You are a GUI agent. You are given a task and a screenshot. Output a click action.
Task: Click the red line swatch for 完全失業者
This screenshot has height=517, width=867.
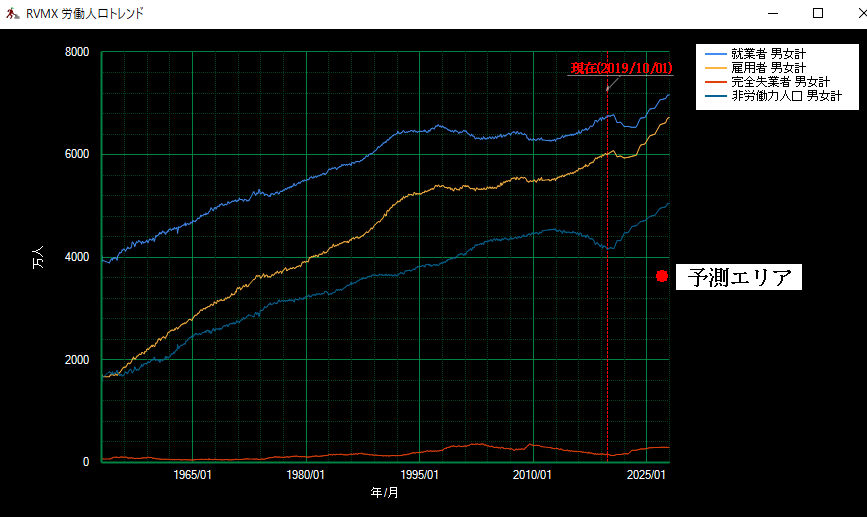click(x=716, y=82)
